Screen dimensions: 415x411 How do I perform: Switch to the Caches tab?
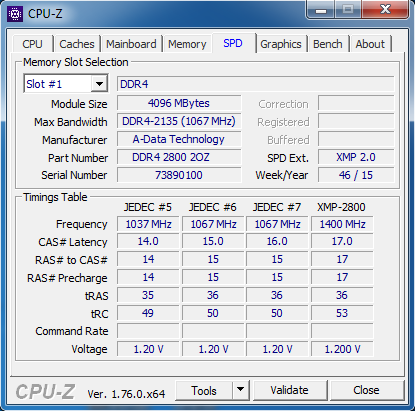[x=77, y=44]
